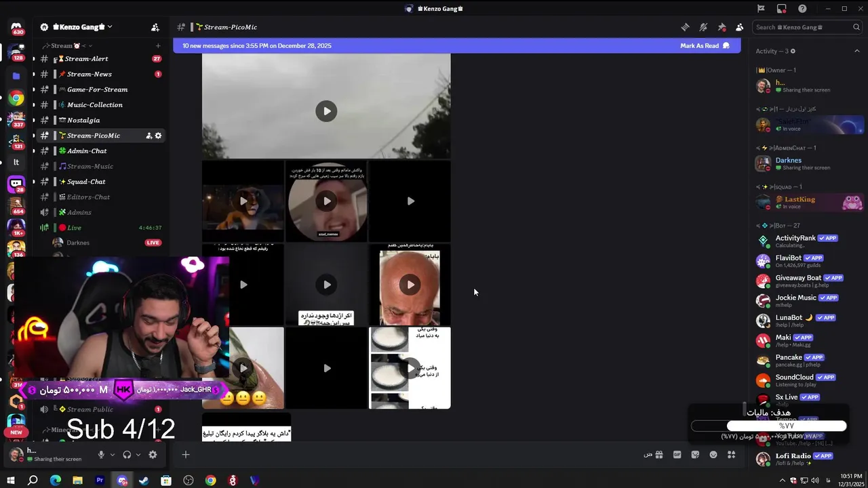Toggle notification settings bell icon
868x488 pixels.
703,27
